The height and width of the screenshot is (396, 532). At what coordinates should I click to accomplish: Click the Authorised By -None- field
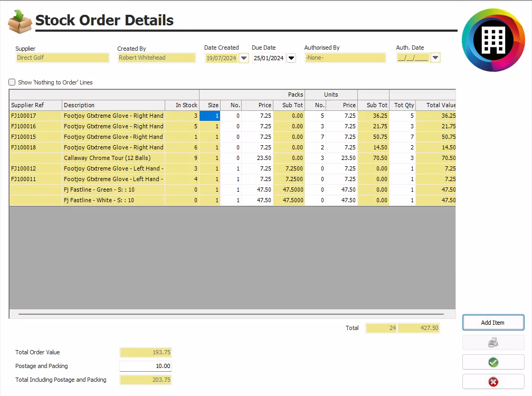(345, 58)
